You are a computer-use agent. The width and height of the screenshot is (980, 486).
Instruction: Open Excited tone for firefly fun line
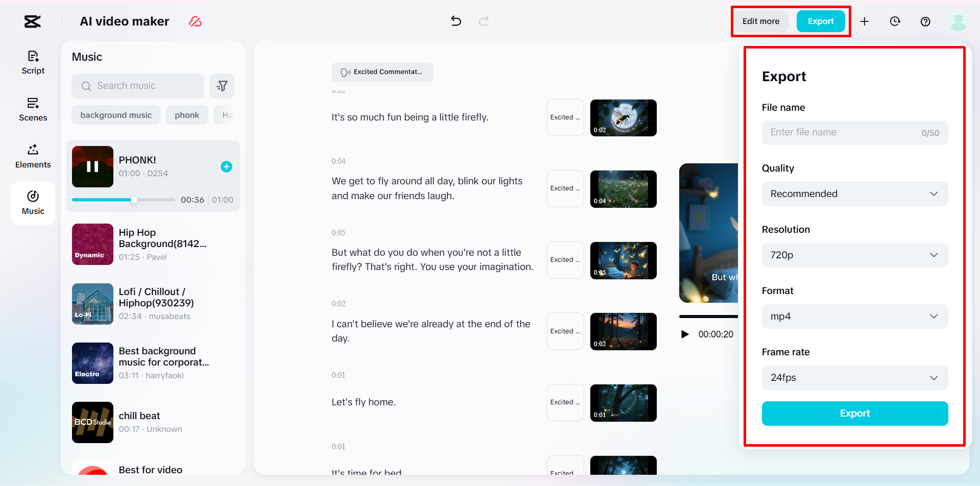tap(565, 117)
